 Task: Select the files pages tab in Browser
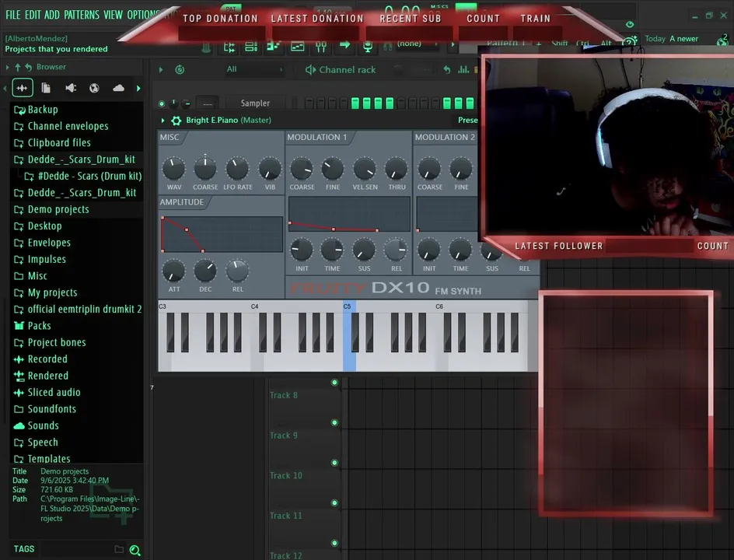[x=46, y=88]
